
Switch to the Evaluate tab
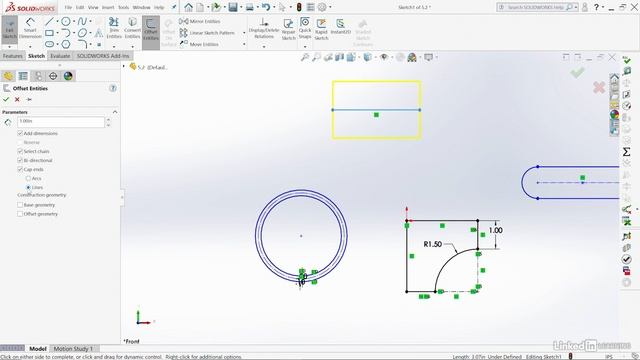point(60,56)
